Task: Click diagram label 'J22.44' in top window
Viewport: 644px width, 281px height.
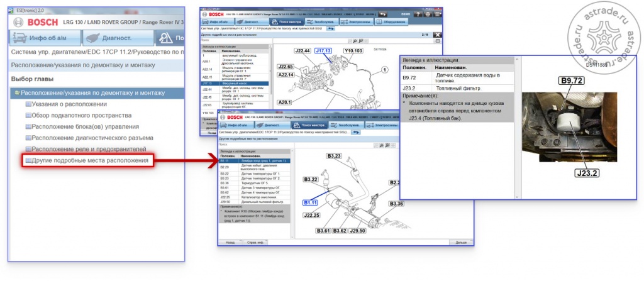Action: [x=303, y=51]
